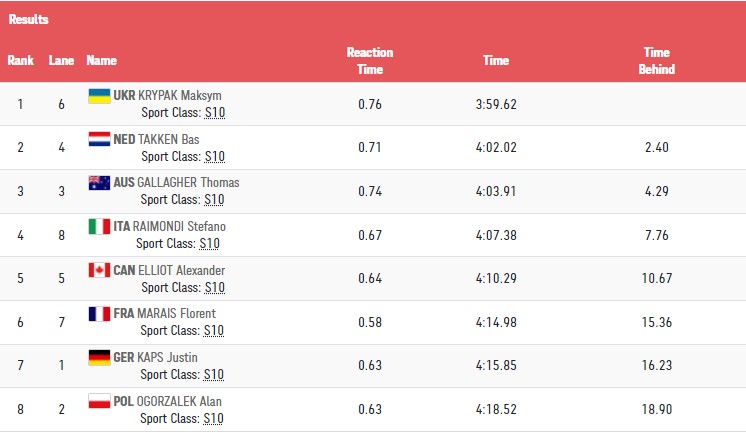The image size is (746, 432).
Task: Click the Lane column header
Action: [61, 61]
